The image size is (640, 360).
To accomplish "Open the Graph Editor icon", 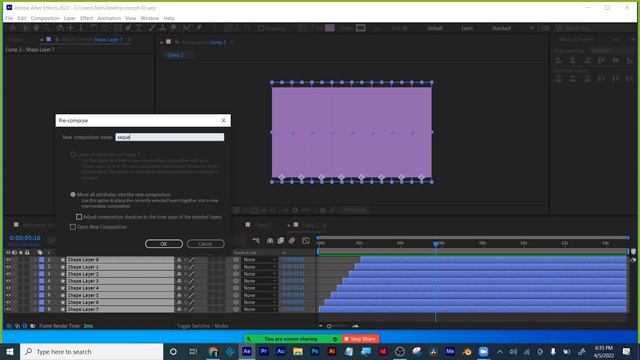I will click(306, 241).
